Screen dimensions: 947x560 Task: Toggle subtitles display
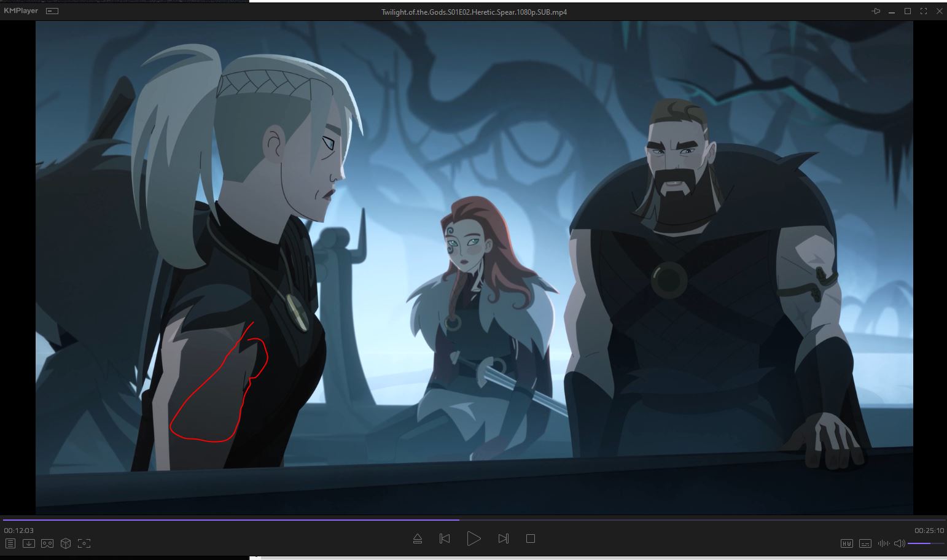(x=865, y=543)
